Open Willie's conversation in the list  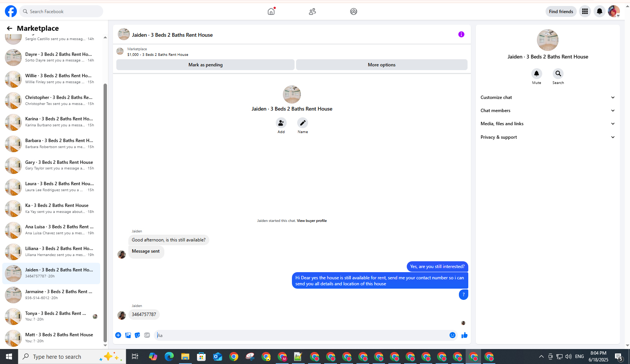tap(51, 79)
